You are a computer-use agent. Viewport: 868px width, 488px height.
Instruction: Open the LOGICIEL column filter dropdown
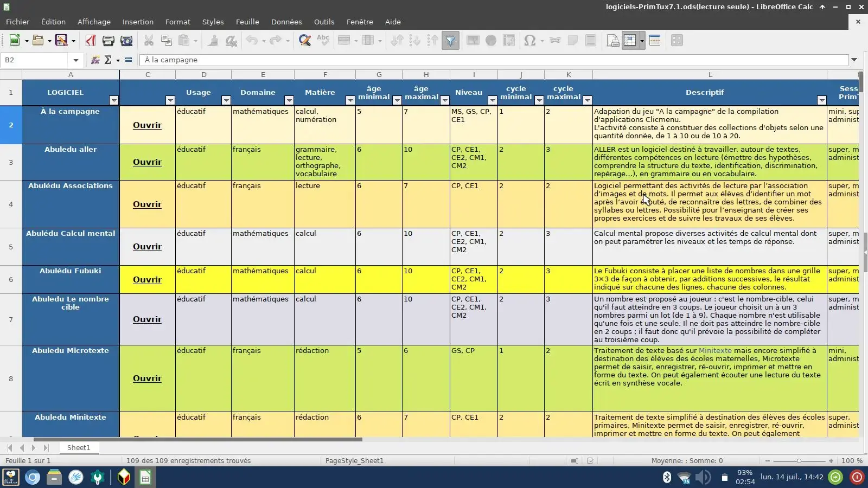click(x=113, y=100)
